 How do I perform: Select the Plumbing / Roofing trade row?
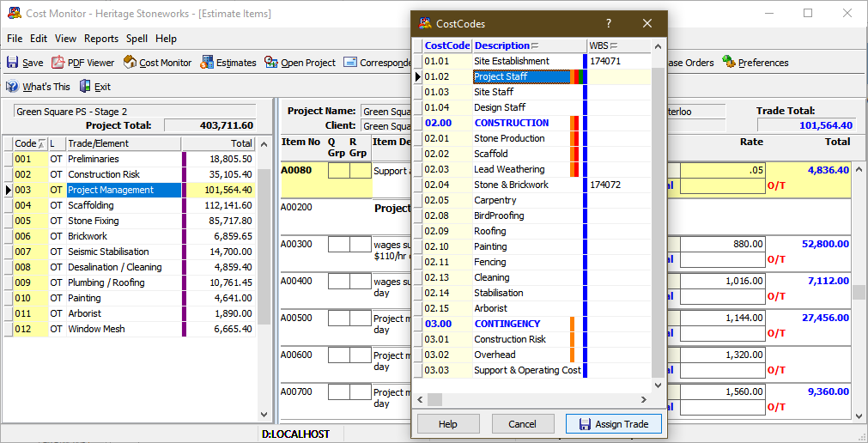click(130, 282)
